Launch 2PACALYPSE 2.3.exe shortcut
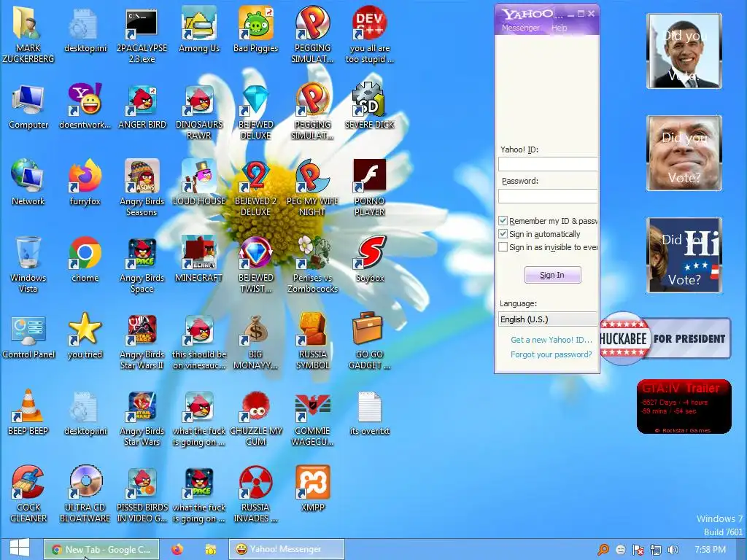The width and height of the screenshot is (747, 560). tap(142, 24)
